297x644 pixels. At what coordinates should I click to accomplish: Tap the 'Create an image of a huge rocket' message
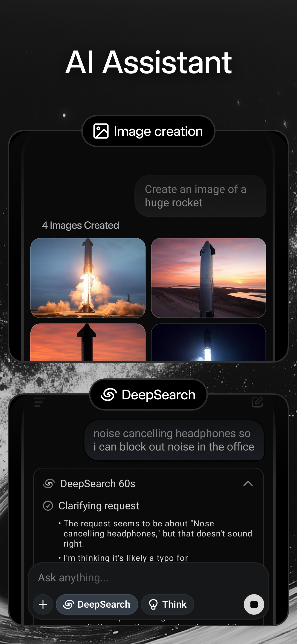200,196
